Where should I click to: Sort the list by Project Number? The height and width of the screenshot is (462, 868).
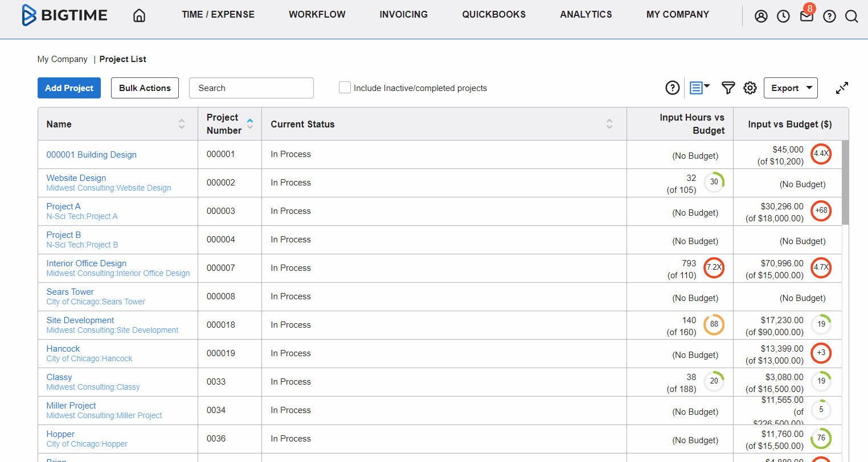(x=249, y=123)
